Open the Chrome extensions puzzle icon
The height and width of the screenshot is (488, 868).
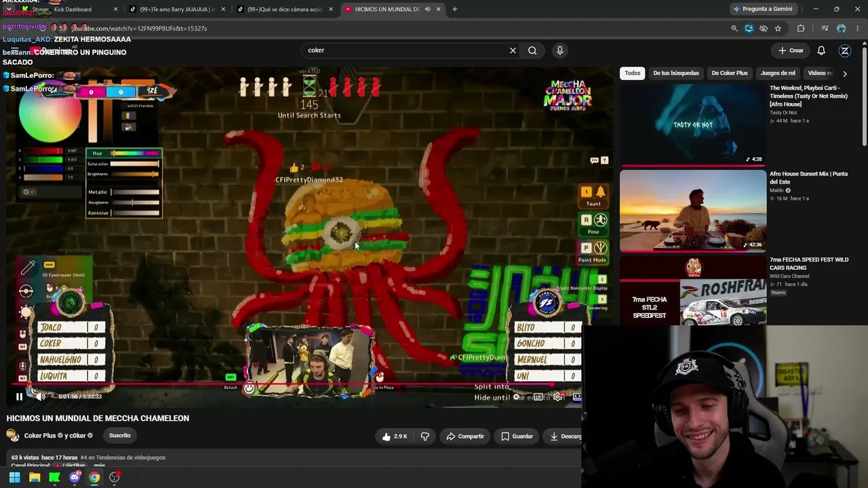click(x=801, y=28)
